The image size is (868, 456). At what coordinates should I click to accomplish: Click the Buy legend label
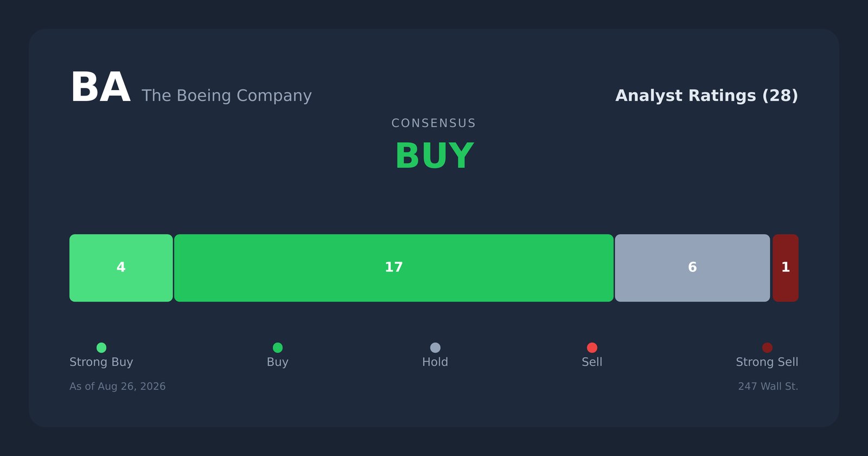click(x=278, y=362)
